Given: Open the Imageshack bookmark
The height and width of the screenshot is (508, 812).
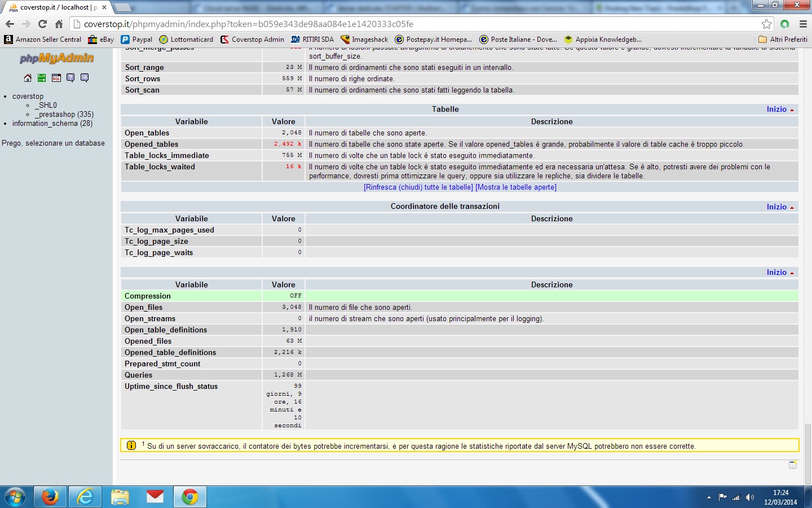Looking at the screenshot, I should (365, 40).
